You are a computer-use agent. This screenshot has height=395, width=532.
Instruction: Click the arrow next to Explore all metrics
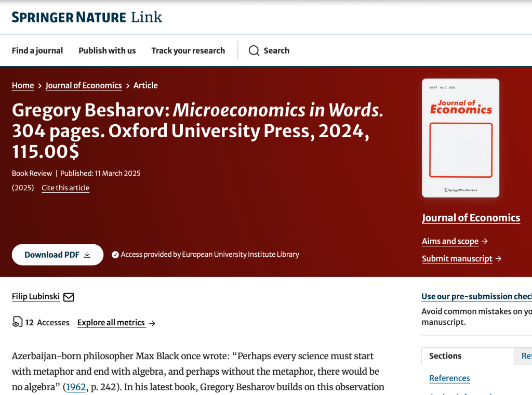click(152, 323)
